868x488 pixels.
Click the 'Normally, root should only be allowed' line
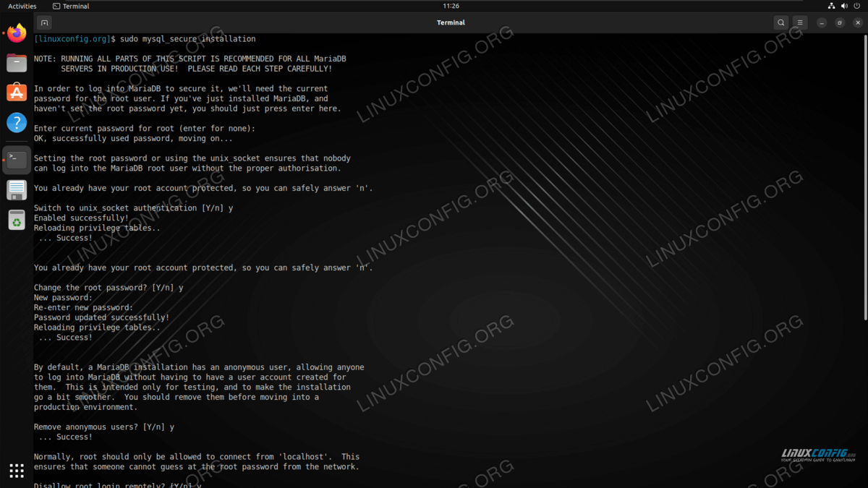(197, 457)
